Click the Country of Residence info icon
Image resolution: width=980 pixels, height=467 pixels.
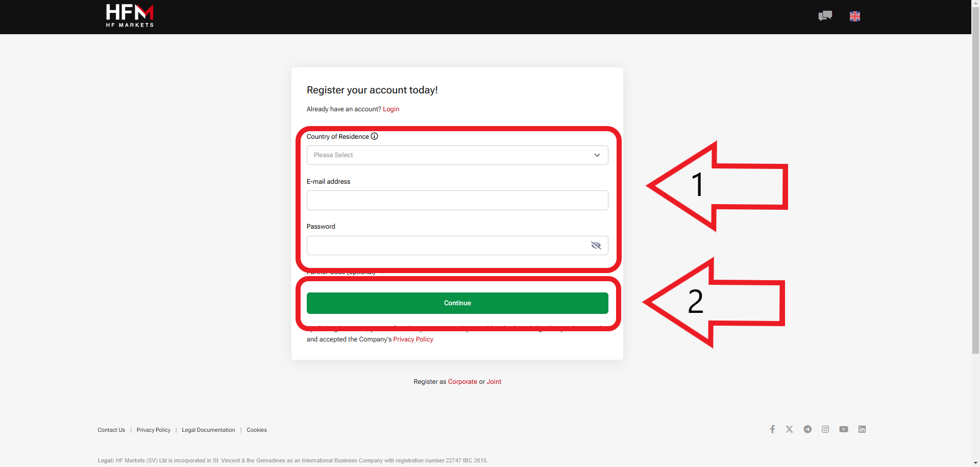[x=374, y=136]
